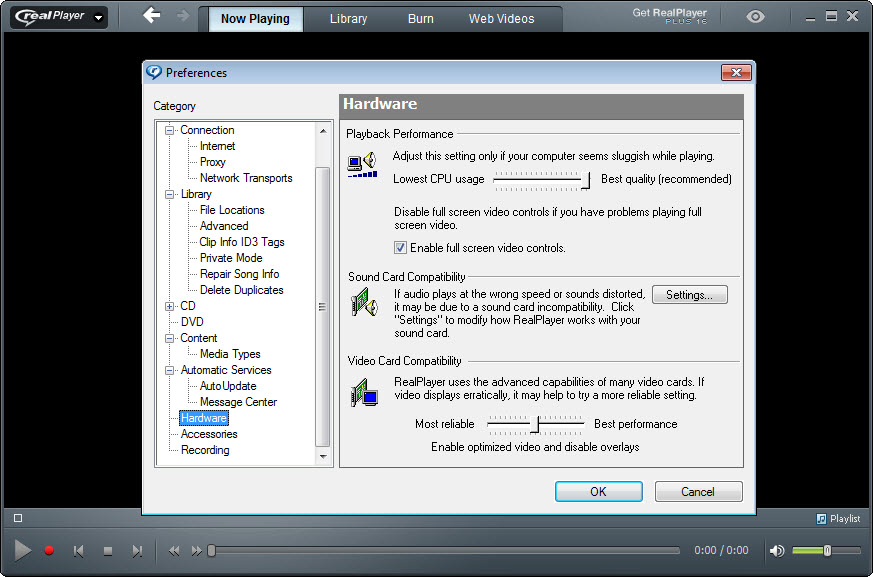Collapse the Connection tree node
The image size is (873, 577).
pos(169,131)
